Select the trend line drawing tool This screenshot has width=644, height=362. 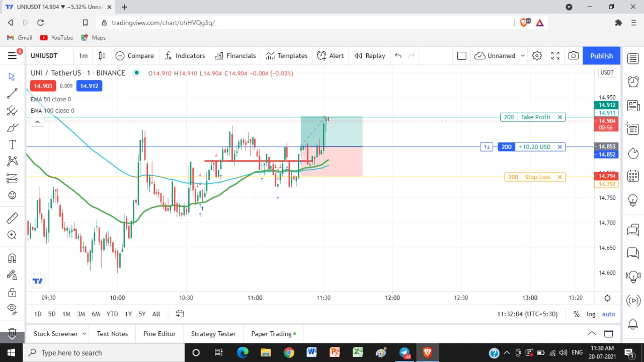pyautogui.click(x=12, y=93)
